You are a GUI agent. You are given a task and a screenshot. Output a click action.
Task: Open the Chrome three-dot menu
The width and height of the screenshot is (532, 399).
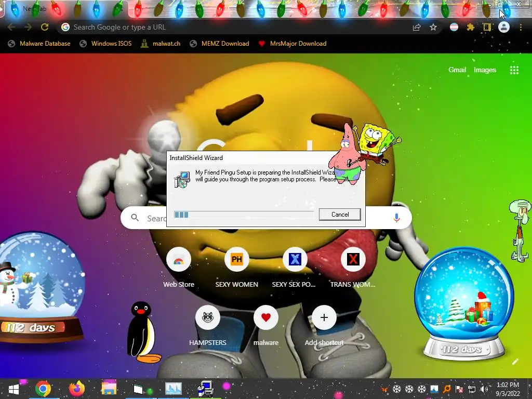click(x=521, y=27)
